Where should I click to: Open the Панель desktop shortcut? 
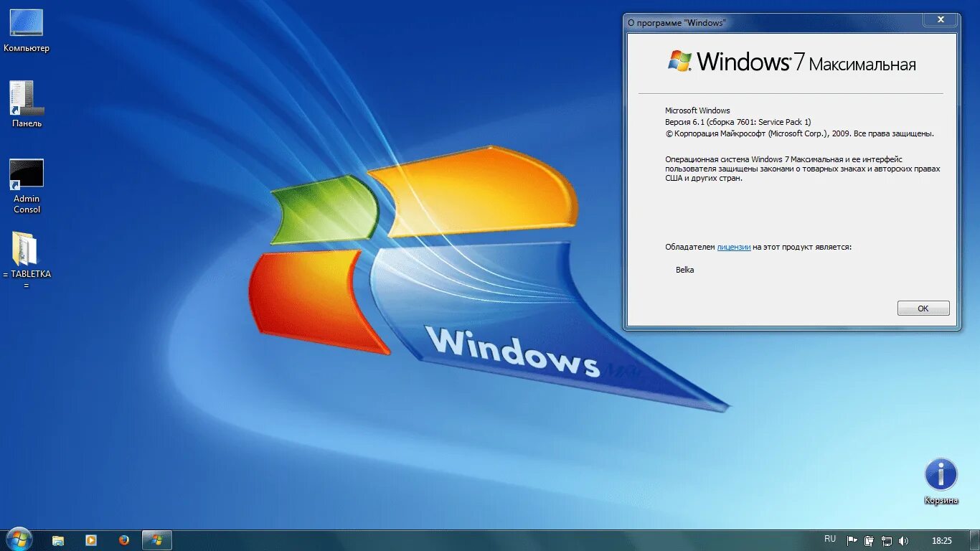[x=27, y=104]
